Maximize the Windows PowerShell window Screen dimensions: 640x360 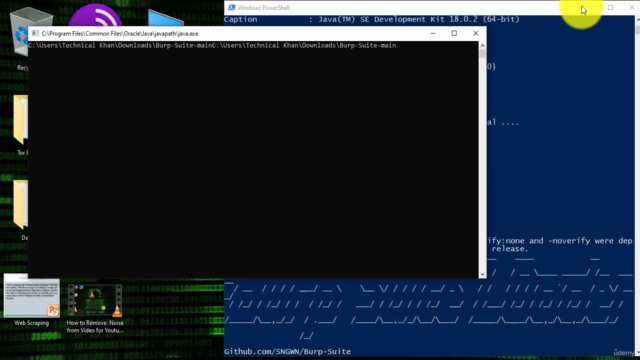click(611, 7)
